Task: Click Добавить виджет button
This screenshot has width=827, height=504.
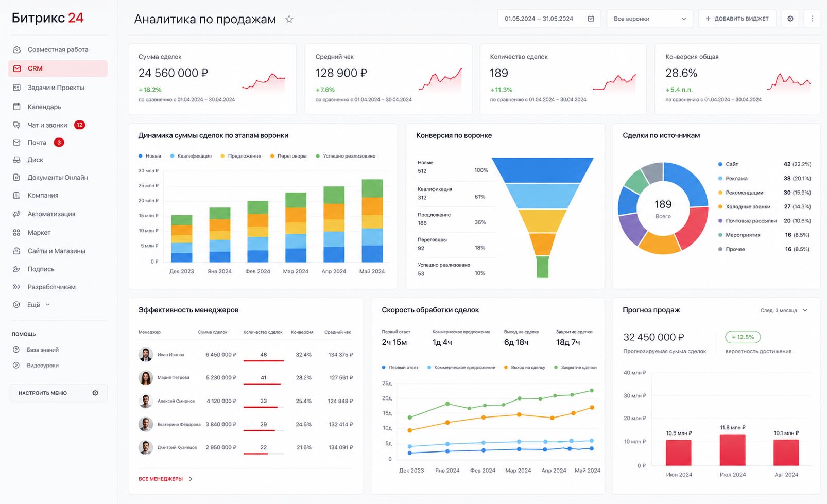Action: 737,19
